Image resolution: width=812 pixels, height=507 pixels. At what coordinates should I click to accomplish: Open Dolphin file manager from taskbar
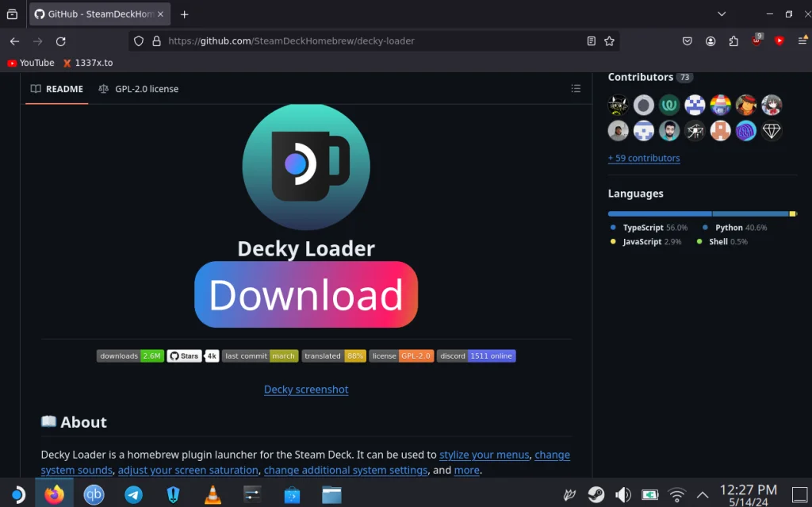331,494
